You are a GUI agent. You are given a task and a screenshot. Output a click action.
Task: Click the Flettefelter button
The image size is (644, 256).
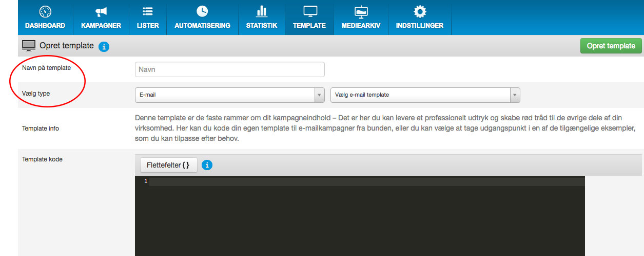click(169, 165)
